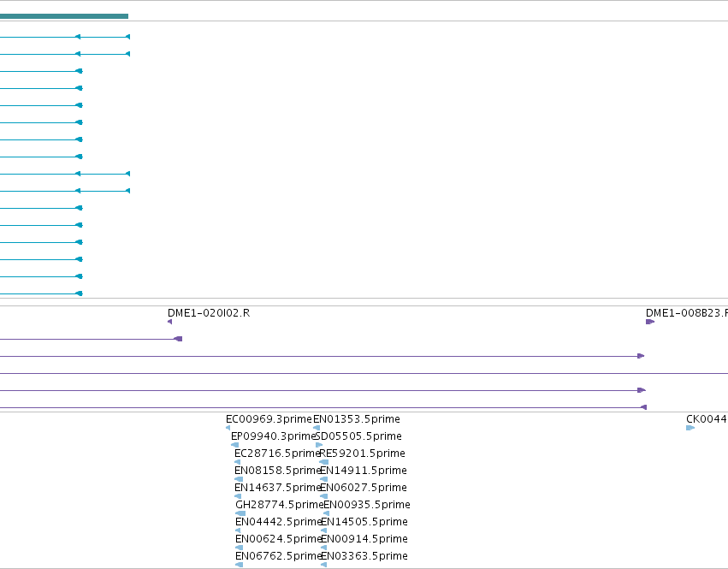728x569 pixels.
Task: Select the thick purple arrowhead below DME1-020I02.R
Action: (x=178, y=339)
